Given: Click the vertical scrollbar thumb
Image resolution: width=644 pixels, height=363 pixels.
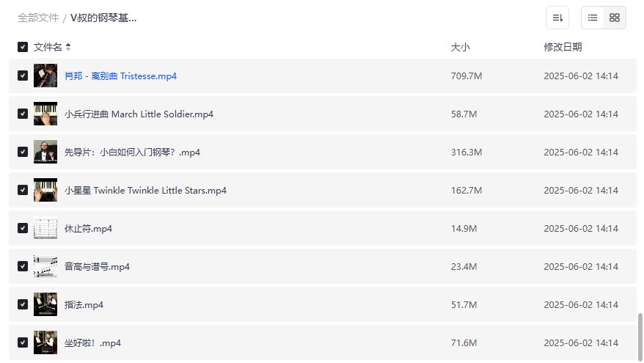Looking at the screenshot, I should click(640, 334).
